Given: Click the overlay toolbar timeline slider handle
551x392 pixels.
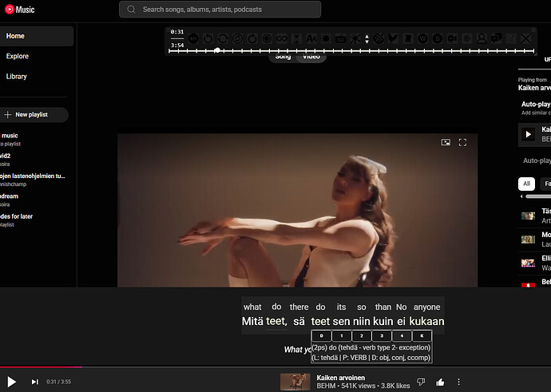Looking at the screenshot, I should click(x=217, y=50).
